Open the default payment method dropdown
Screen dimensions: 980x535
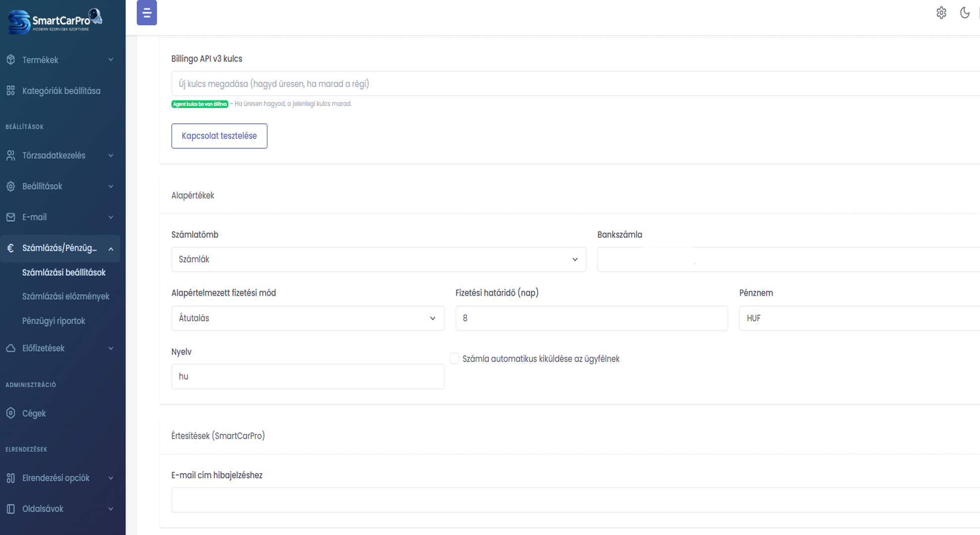pos(307,318)
